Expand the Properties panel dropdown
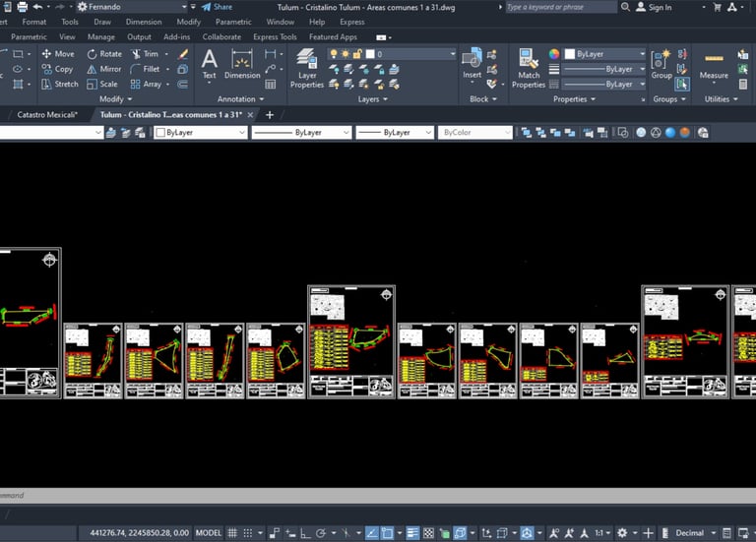756x542 pixels. [574, 98]
